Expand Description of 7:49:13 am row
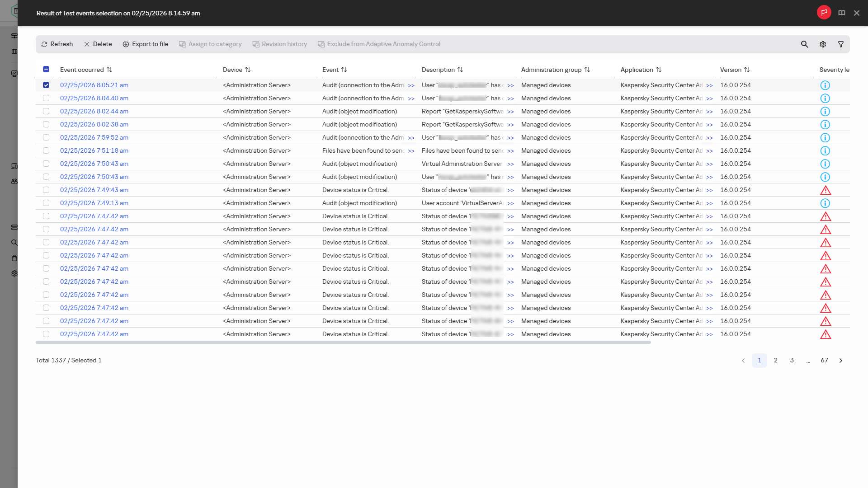 pyautogui.click(x=510, y=203)
